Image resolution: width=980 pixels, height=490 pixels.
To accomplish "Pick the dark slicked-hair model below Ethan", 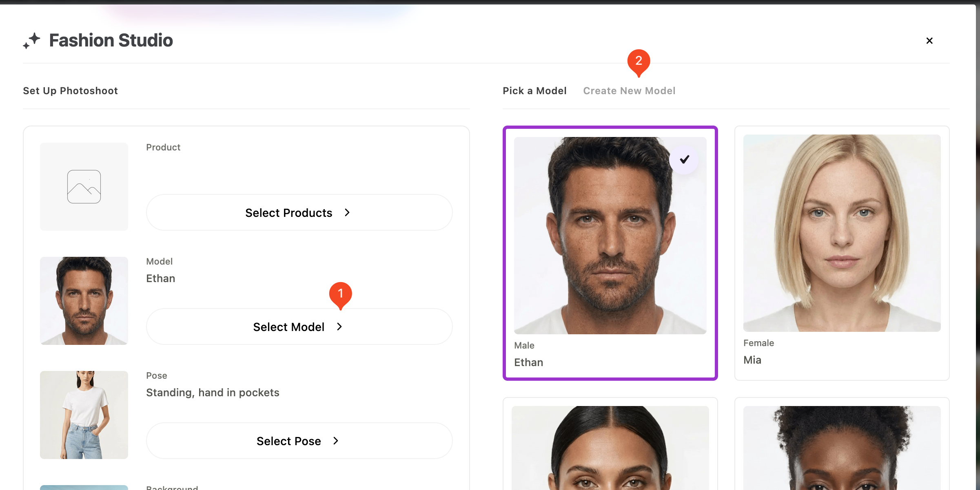I will coord(610,448).
